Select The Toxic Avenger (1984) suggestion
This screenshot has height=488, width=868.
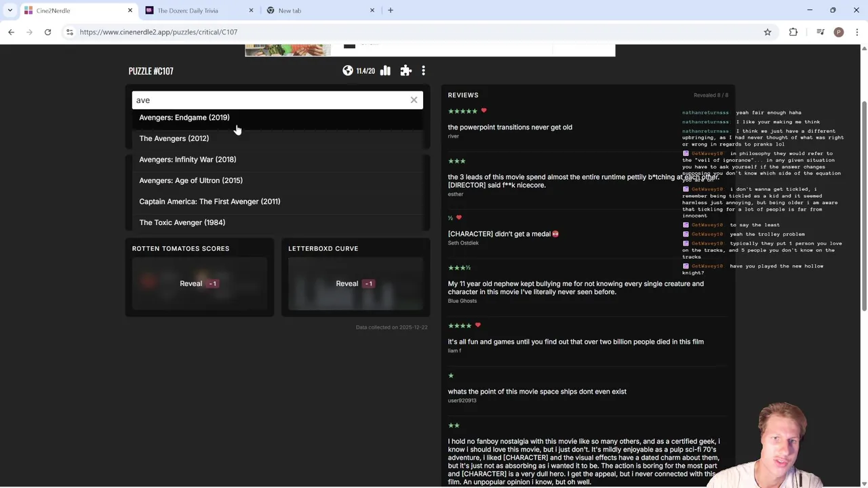pyautogui.click(x=277, y=222)
